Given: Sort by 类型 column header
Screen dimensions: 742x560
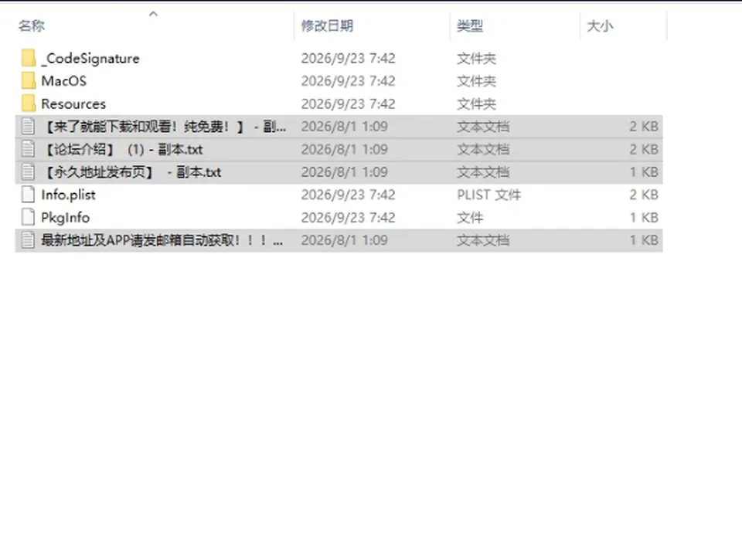Looking at the screenshot, I should [x=469, y=25].
